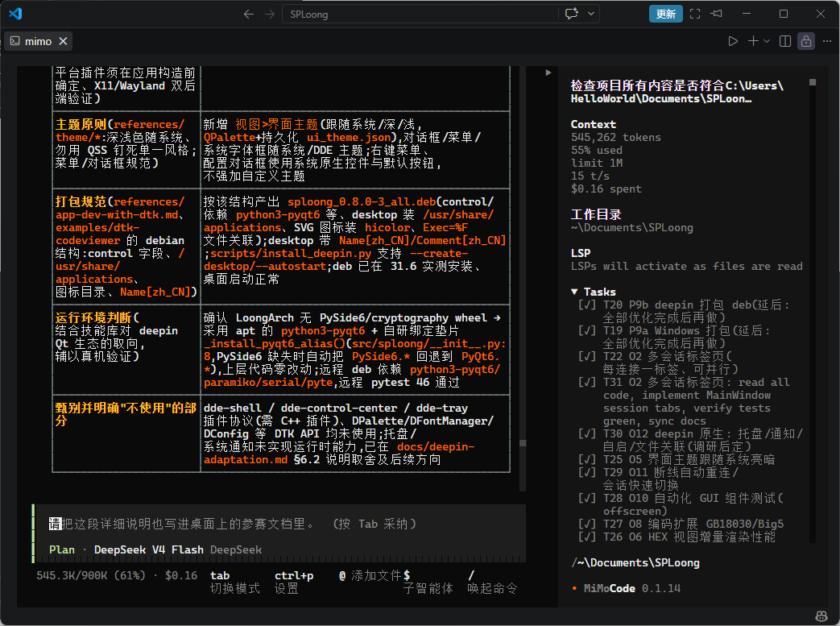Screen dimensions: 840x626
Task: Click the 更新 update button
Action: [666, 14]
